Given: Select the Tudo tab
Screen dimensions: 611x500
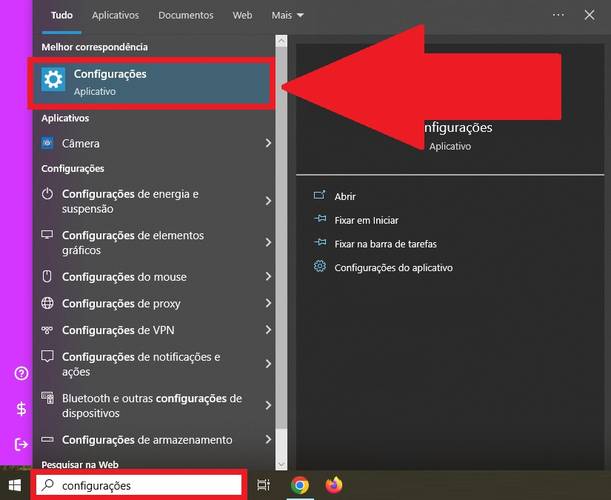Looking at the screenshot, I should [x=62, y=15].
